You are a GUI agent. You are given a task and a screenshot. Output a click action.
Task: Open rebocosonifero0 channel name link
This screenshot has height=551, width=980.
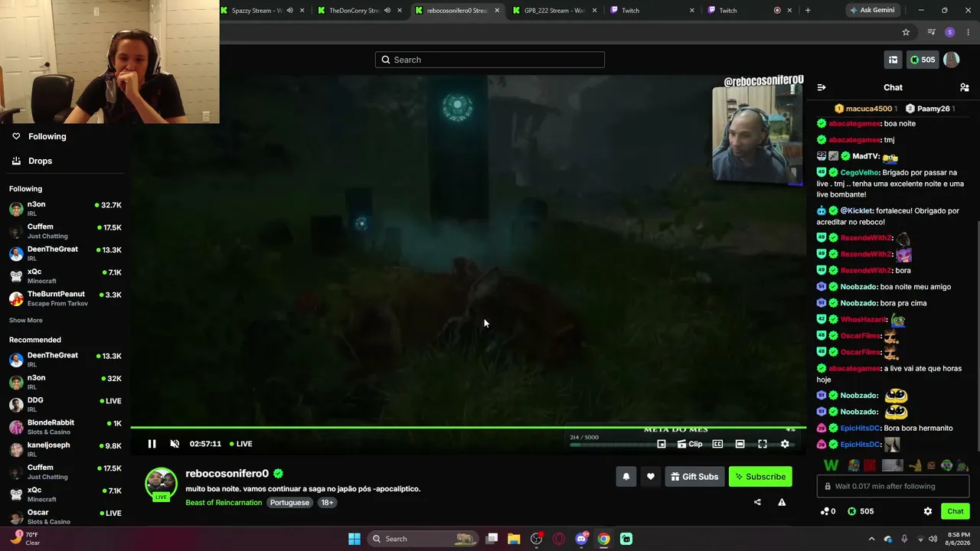tap(227, 474)
